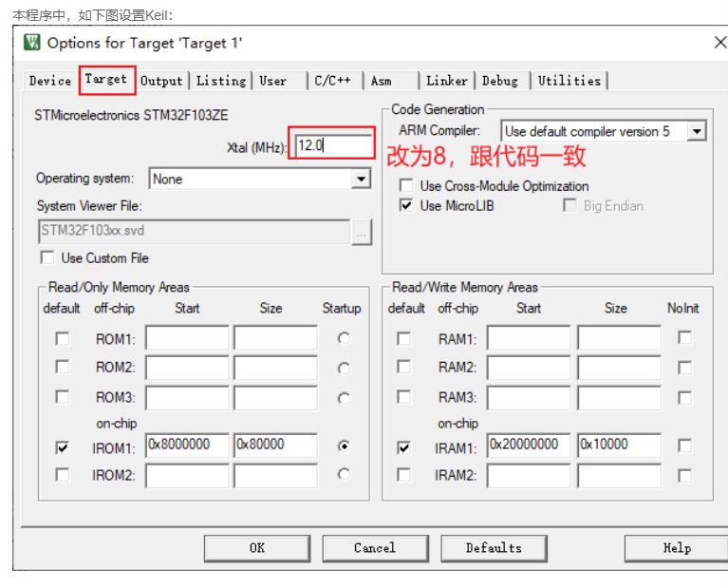The image size is (728, 588).
Task: Click the IRAM1 Size field 0x10000
Action: pyautogui.click(x=620, y=446)
